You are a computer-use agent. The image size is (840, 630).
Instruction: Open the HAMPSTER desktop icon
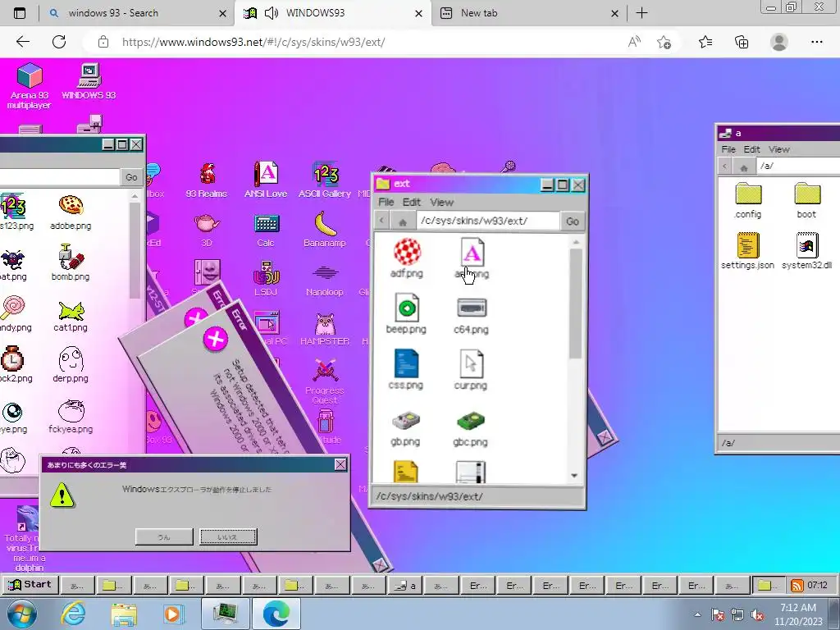[325, 329]
